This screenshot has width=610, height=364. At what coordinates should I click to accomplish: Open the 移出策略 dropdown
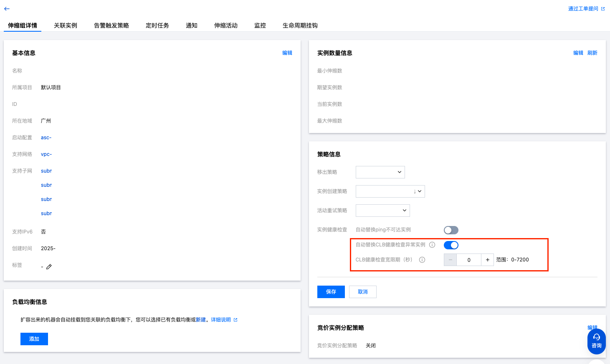click(x=380, y=172)
